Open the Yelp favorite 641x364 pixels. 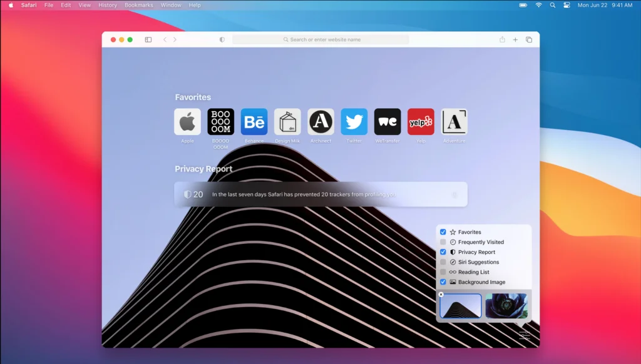[421, 122]
